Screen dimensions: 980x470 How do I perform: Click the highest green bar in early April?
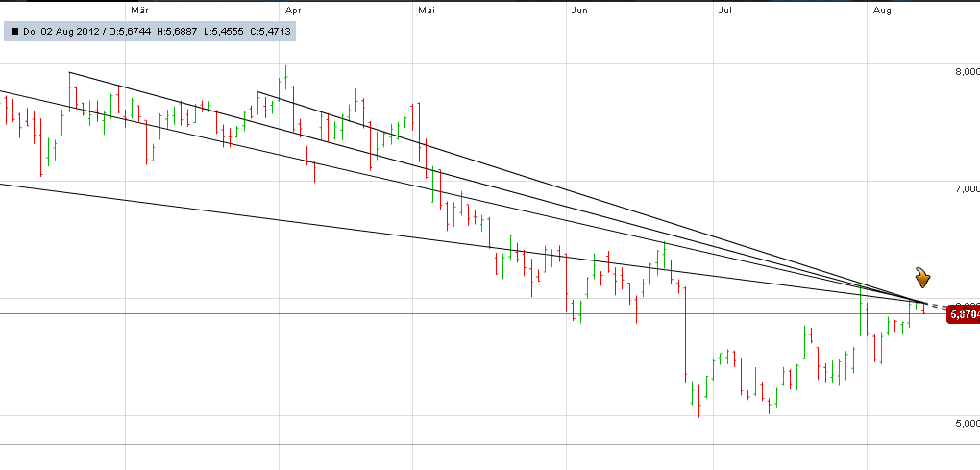[286, 80]
